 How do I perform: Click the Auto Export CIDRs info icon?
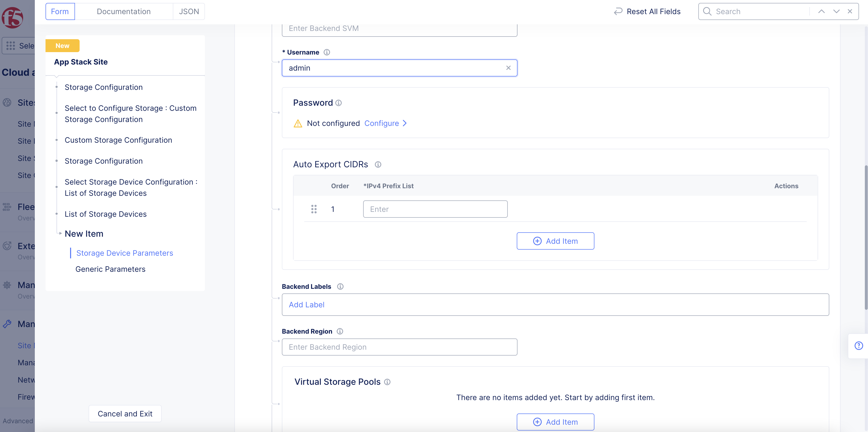(x=378, y=165)
